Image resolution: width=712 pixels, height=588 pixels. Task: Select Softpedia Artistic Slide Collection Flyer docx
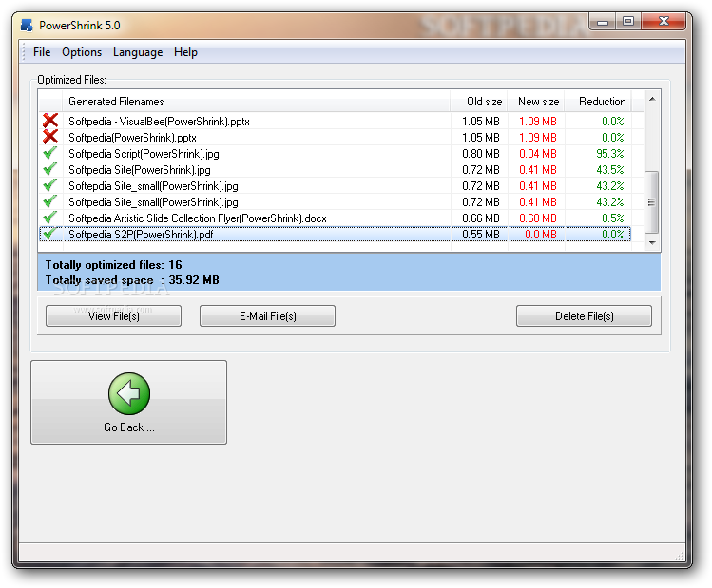click(x=198, y=218)
